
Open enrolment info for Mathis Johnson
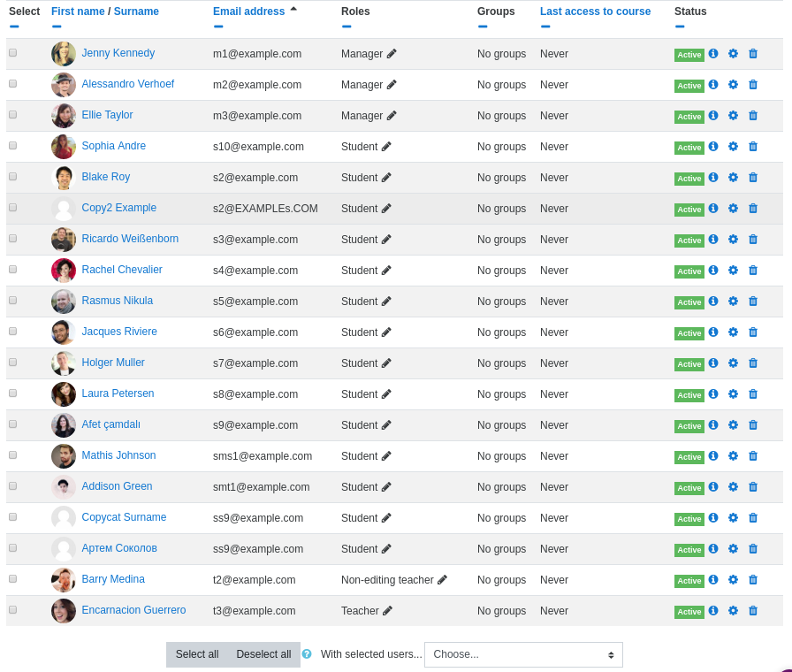point(713,455)
